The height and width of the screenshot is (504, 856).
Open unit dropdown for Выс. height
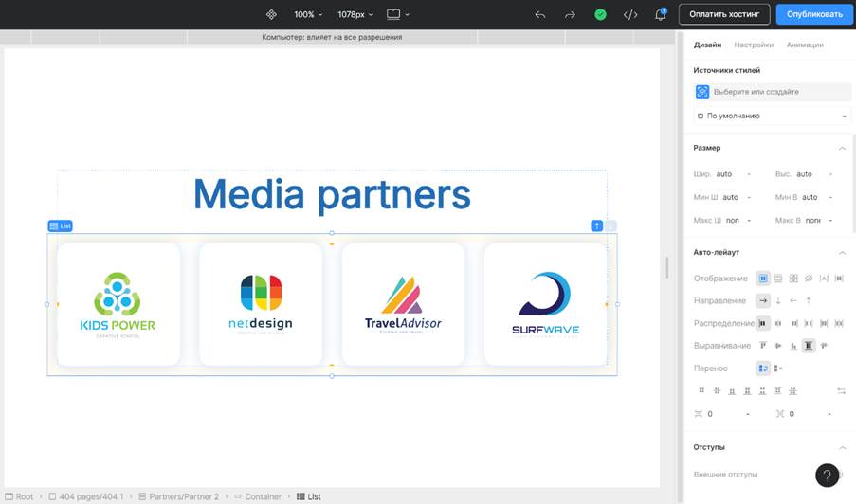pyautogui.click(x=830, y=174)
